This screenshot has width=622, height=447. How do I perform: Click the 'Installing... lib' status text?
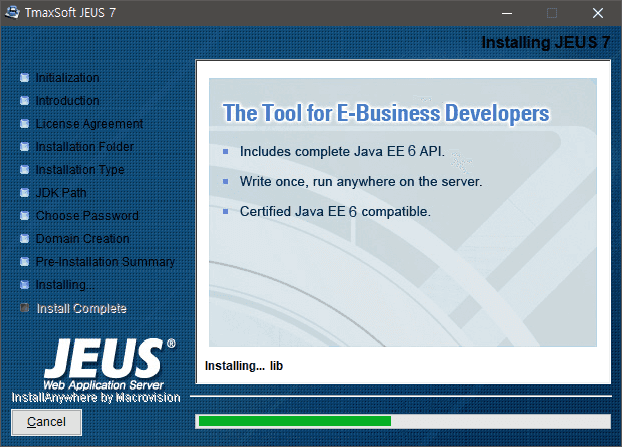coord(244,366)
